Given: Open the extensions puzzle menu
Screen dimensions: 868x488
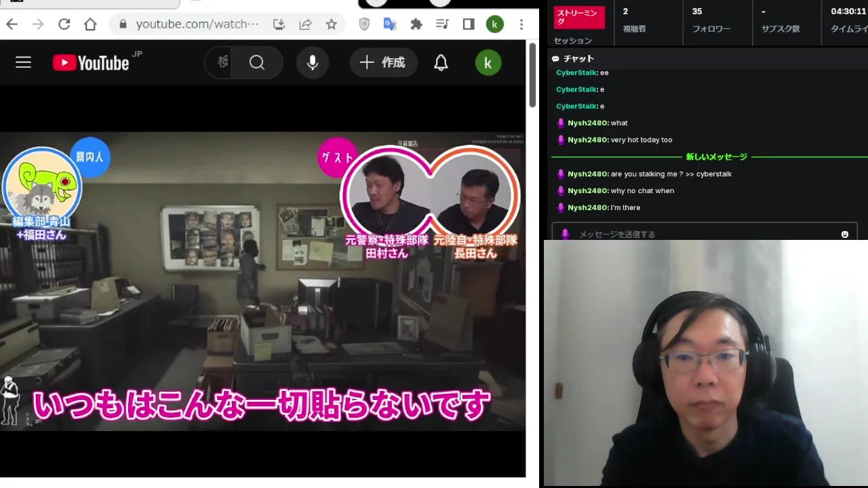Looking at the screenshot, I should (x=416, y=24).
